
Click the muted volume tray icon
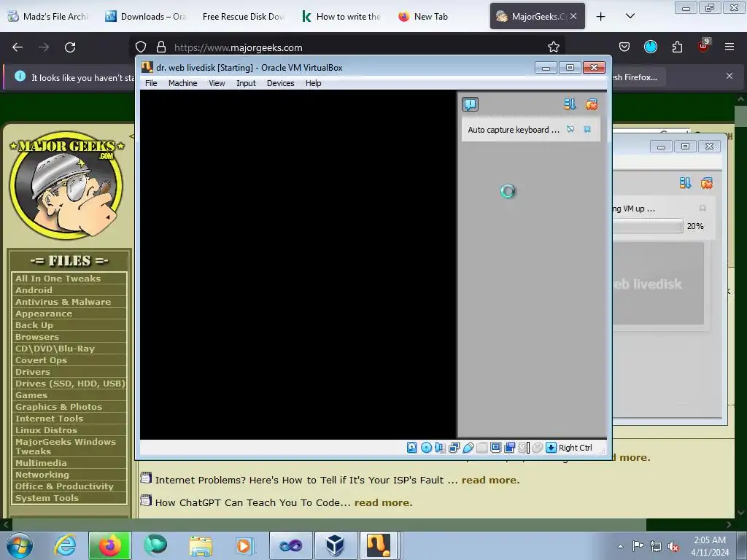pyautogui.click(x=673, y=547)
